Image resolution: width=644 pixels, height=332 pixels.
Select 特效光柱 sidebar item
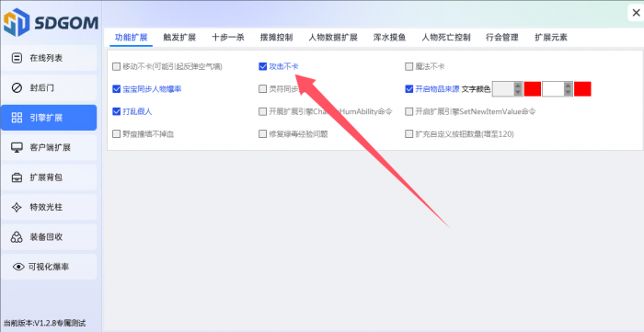click(x=49, y=207)
